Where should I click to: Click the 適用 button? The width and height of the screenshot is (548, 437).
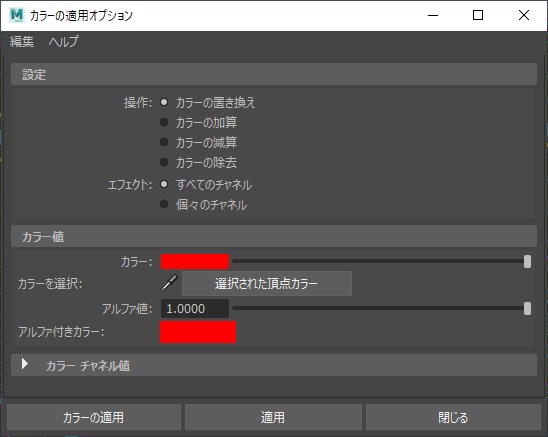click(273, 417)
